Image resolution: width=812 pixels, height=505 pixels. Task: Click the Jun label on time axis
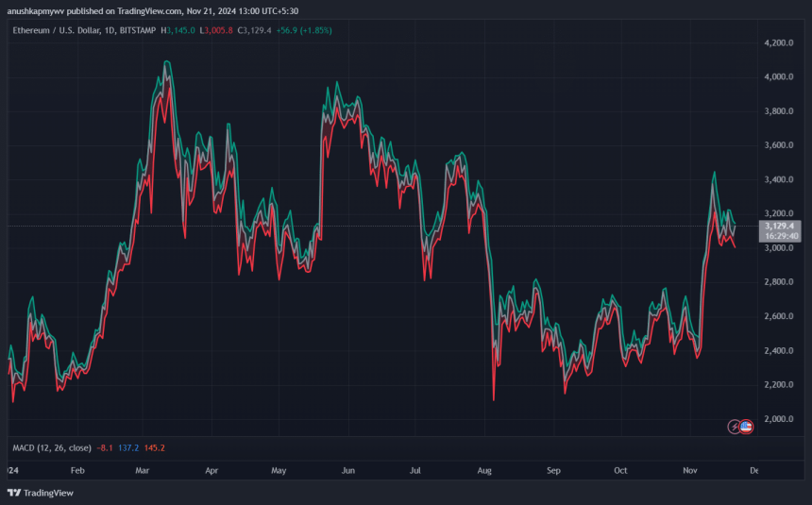pos(347,469)
